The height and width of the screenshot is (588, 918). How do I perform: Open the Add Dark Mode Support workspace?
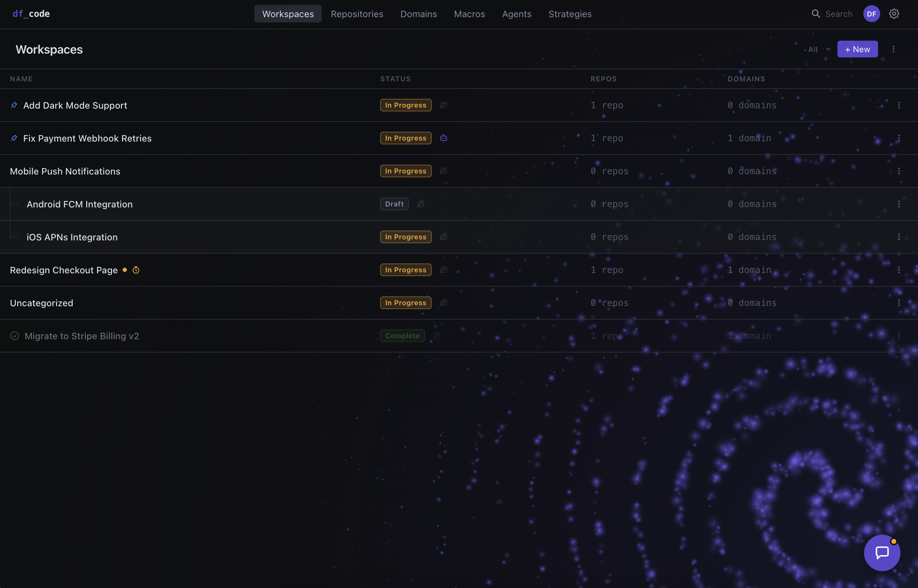75,105
